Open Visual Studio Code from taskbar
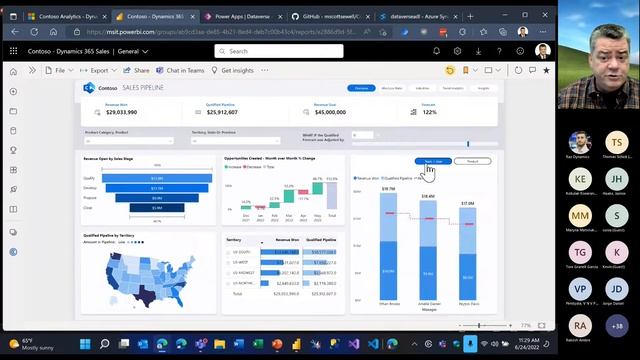The height and width of the screenshot is (360, 640). click(373, 344)
